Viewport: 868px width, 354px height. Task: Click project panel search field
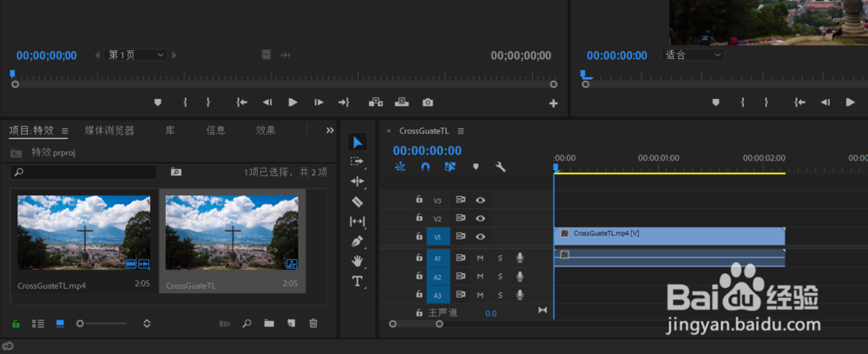(x=83, y=172)
